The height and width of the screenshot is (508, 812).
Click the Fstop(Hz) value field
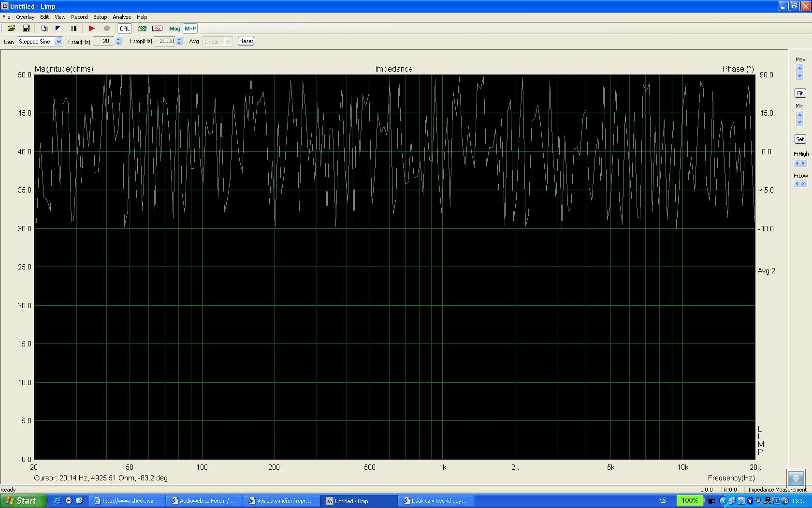[164, 42]
